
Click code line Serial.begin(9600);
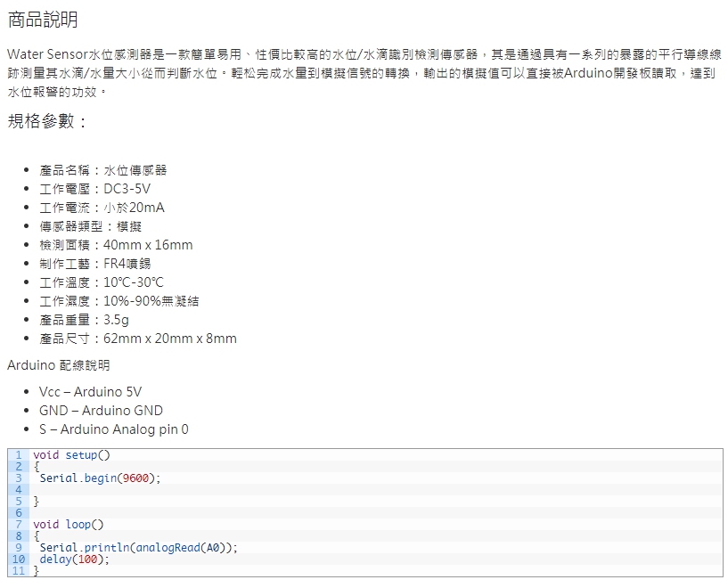pos(100,478)
